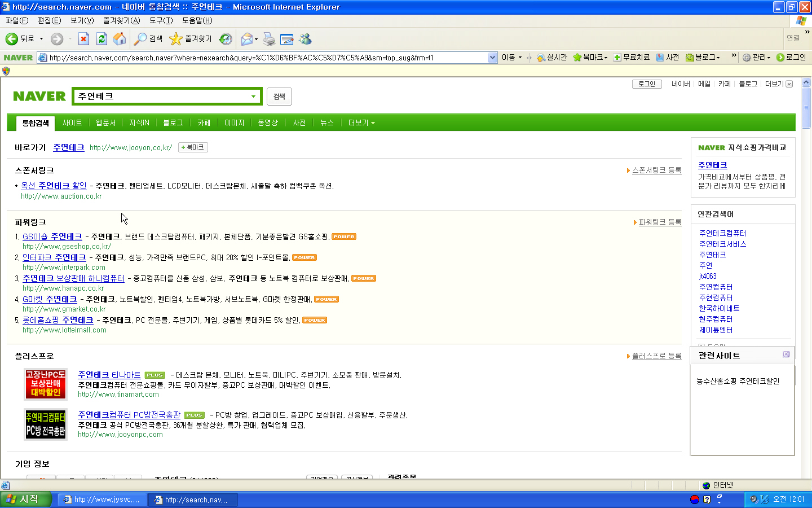
Task: Click 로그인 green icon on Naver toolbar
Action: (791, 58)
